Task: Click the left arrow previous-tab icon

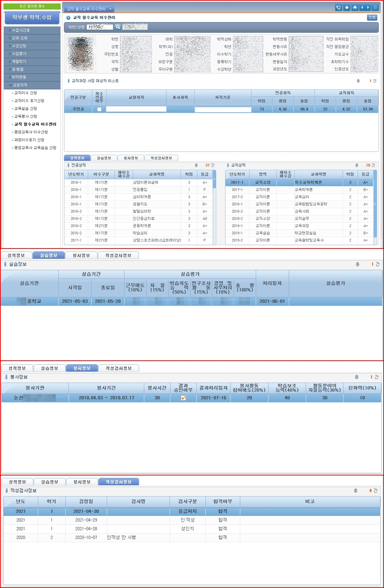Action: click(x=362, y=8)
